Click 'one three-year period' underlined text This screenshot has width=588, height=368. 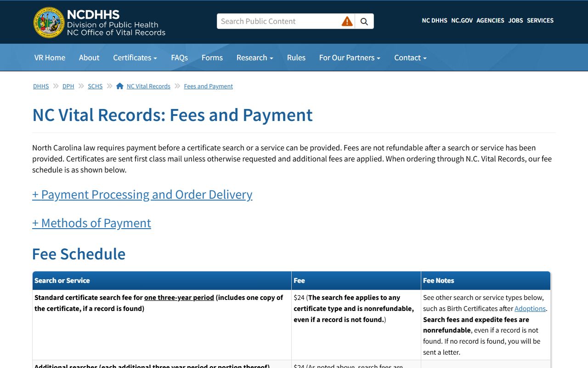[x=179, y=298]
